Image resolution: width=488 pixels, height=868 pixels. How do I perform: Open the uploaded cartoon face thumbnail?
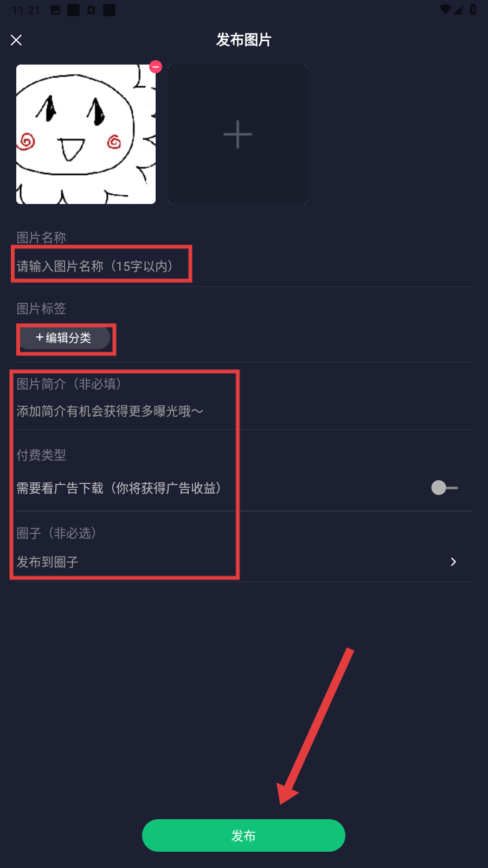click(86, 134)
